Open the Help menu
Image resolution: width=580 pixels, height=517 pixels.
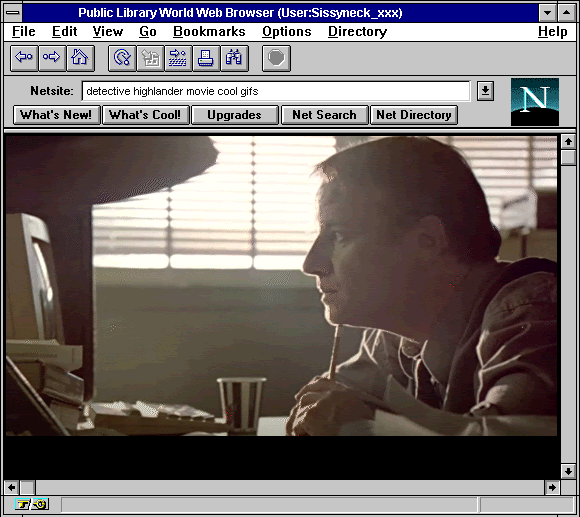click(x=553, y=32)
